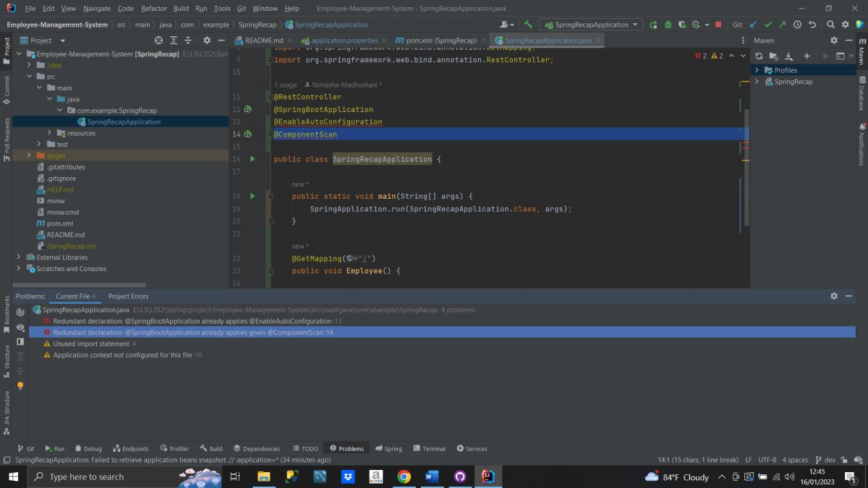Screen dimensions: 868x488
Task: Add Maven project plus icon
Action: click(807, 56)
